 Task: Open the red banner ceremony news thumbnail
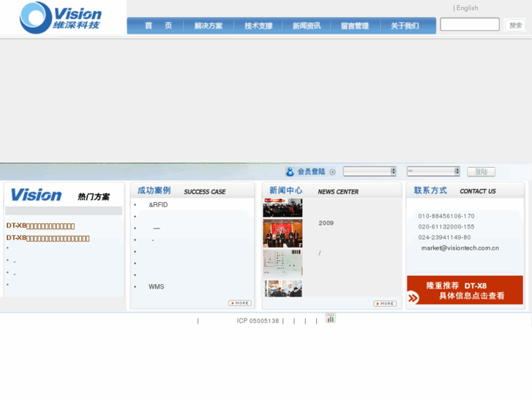[x=282, y=233]
